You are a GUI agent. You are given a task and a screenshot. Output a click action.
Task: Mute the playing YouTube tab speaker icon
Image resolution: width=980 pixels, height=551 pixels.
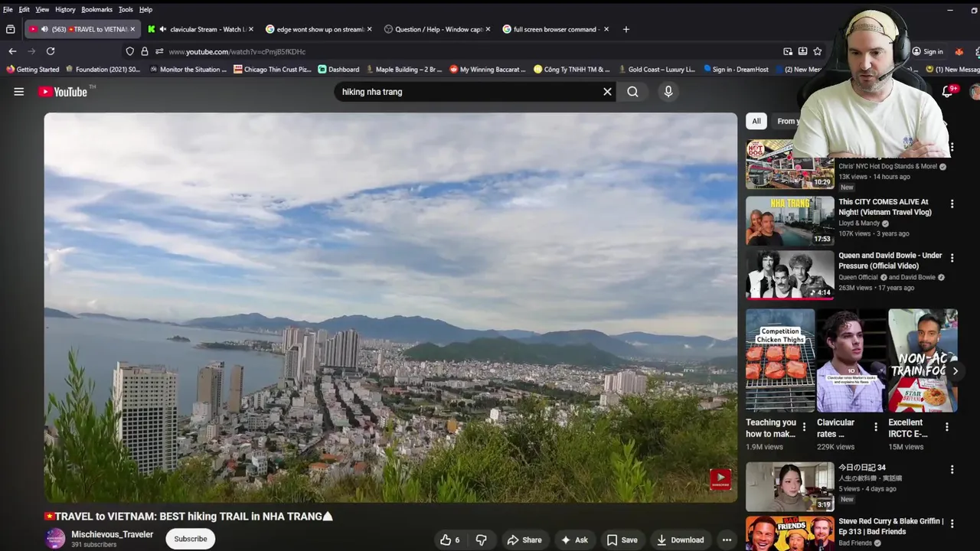pyautogui.click(x=44, y=29)
